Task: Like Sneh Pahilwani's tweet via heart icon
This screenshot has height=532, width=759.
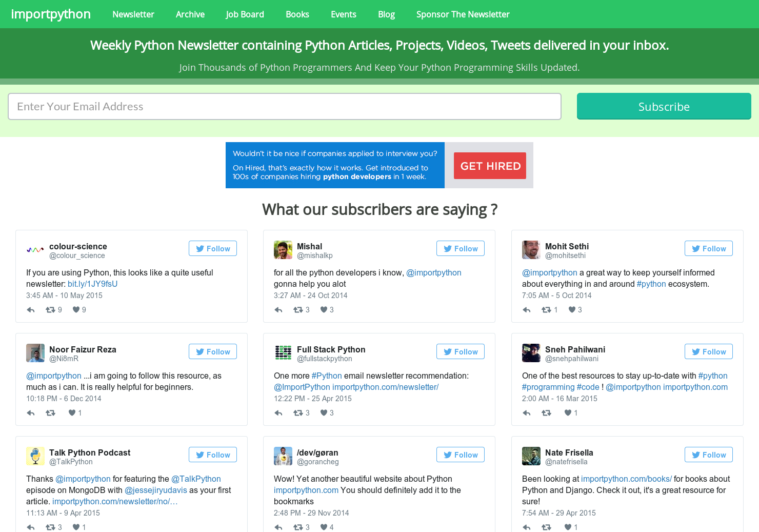Action: [x=567, y=412]
